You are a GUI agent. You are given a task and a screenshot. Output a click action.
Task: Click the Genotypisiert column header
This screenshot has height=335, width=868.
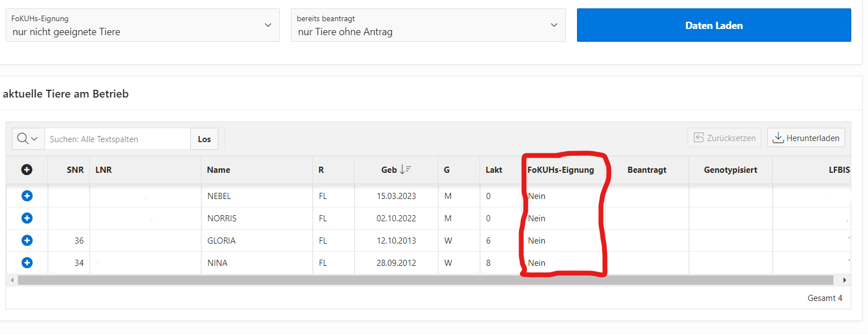click(x=730, y=170)
